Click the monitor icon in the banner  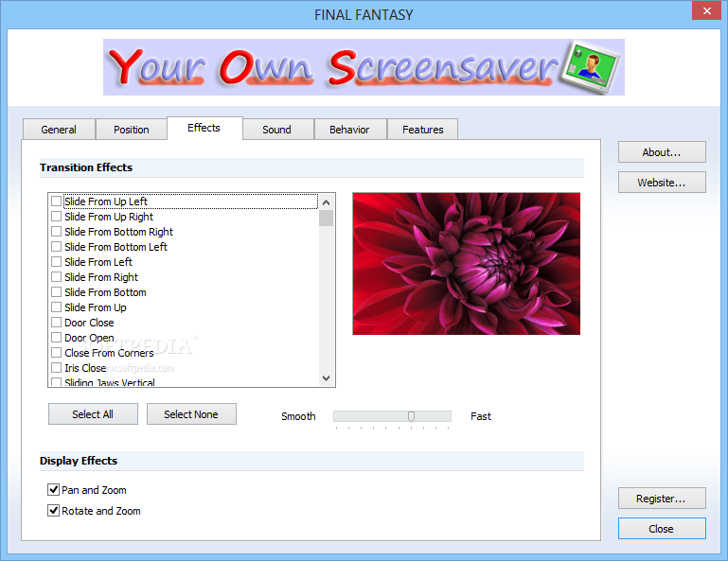coord(590,66)
